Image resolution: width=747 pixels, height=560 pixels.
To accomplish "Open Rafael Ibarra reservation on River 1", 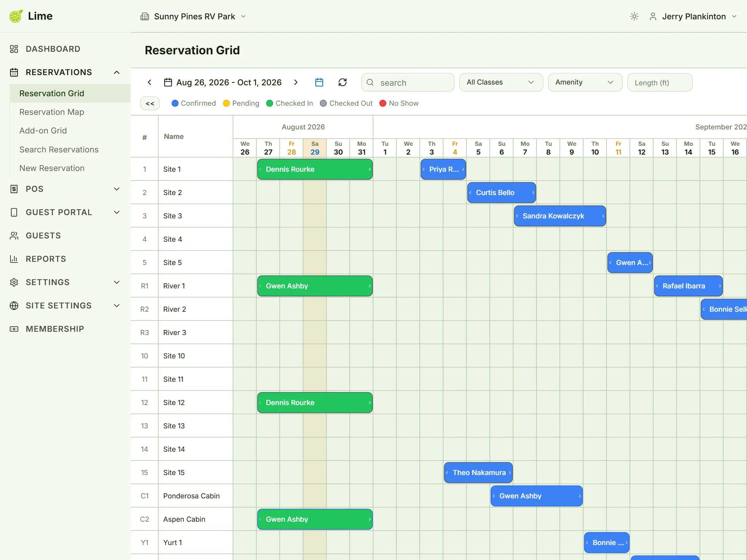I will 688,286.
